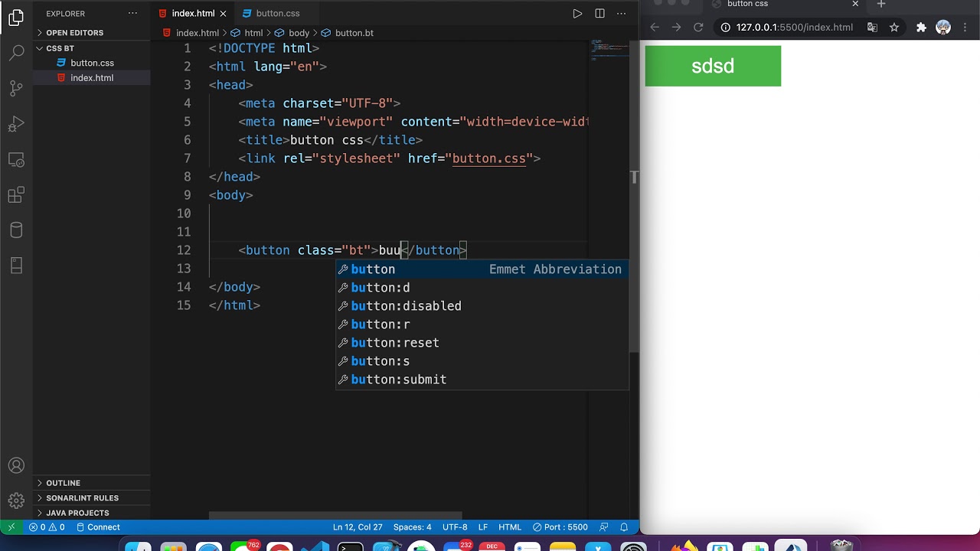Screen dimensions: 980x551
Task: Switch to the button.css editor tab
Action: [277, 13]
